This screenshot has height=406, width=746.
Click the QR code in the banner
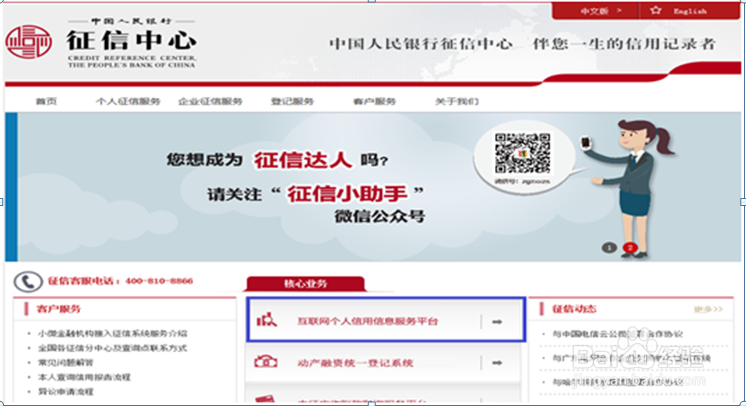[x=522, y=153]
